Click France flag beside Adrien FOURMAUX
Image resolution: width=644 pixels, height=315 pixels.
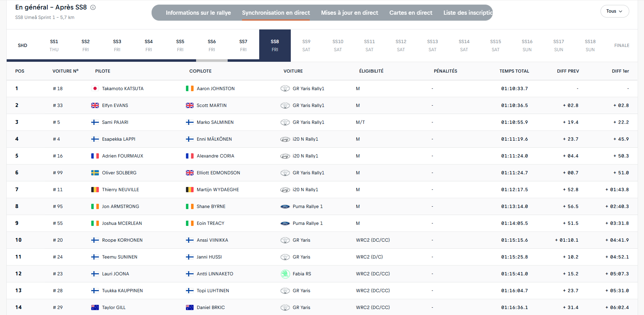(95, 156)
